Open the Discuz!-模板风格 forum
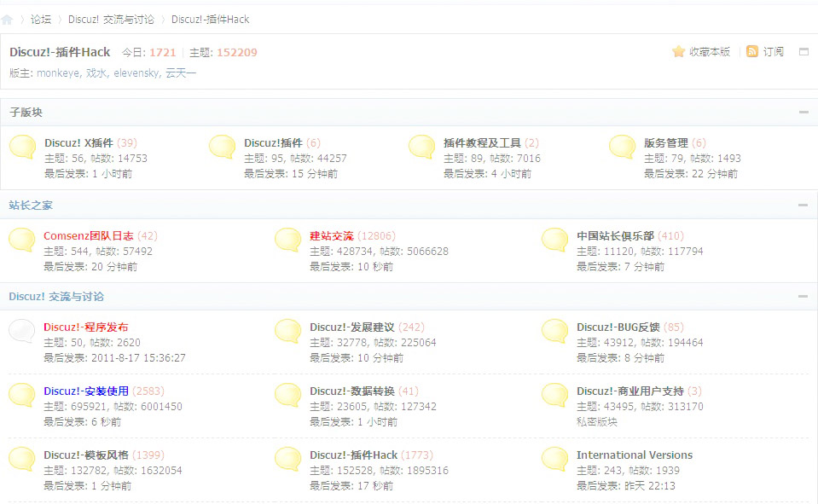 [86, 455]
